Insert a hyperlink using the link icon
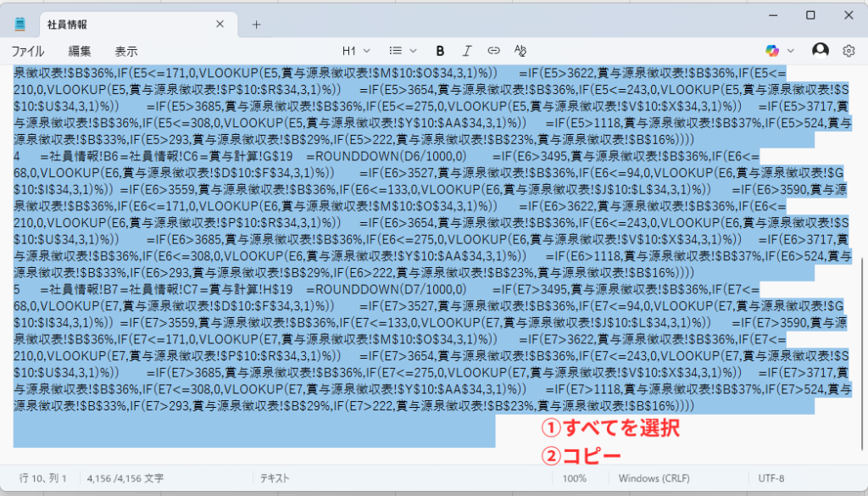 pos(494,51)
